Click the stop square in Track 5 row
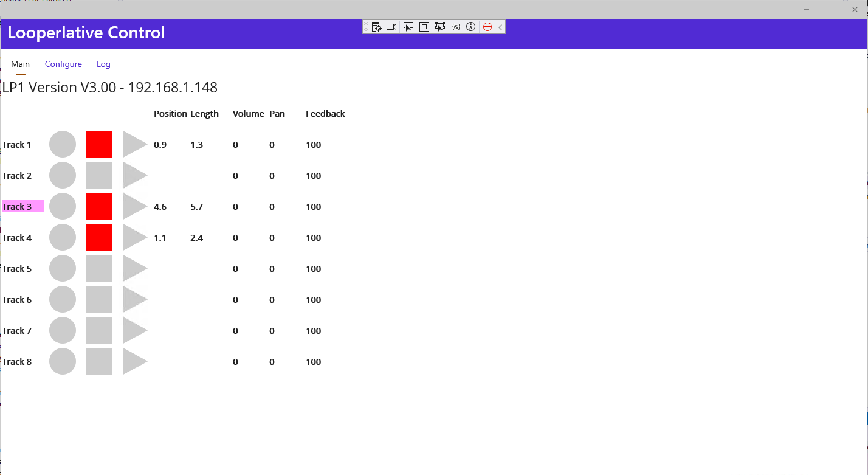 (x=99, y=268)
